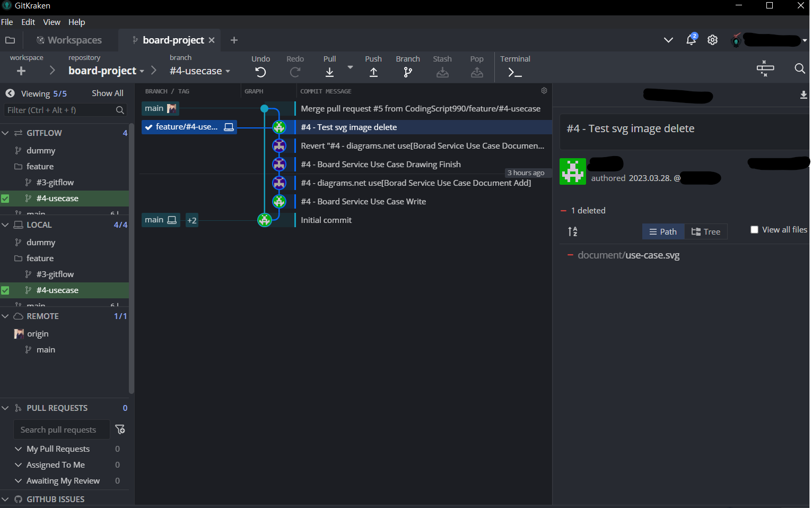
Task: Click the Redo toolbar icon
Action: tap(295, 72)
